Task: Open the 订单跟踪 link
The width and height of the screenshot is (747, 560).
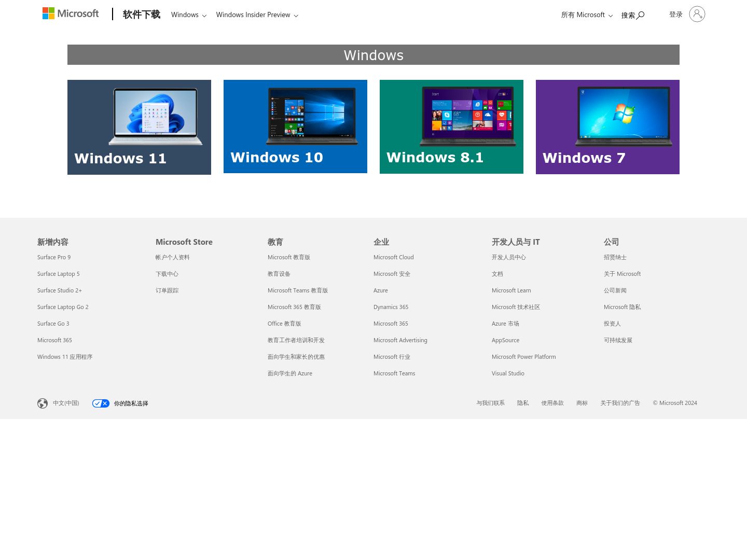Action: [x=167, y=290]
